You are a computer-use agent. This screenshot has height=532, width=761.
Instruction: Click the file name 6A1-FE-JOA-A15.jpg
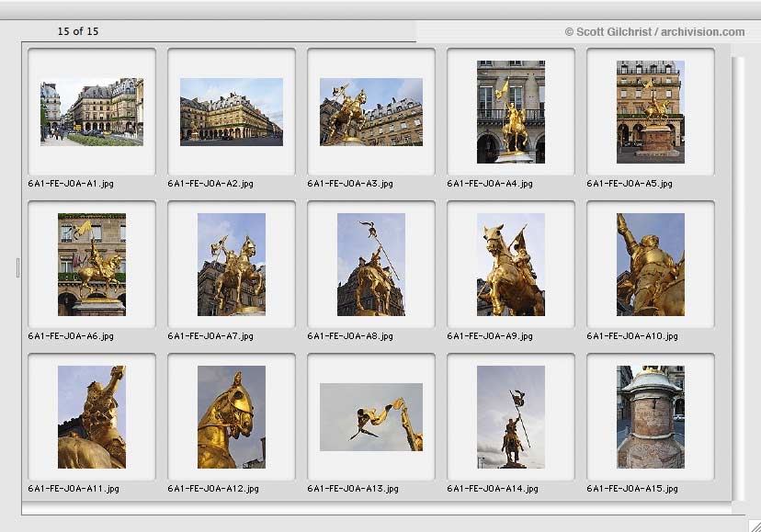coord(632,488)
